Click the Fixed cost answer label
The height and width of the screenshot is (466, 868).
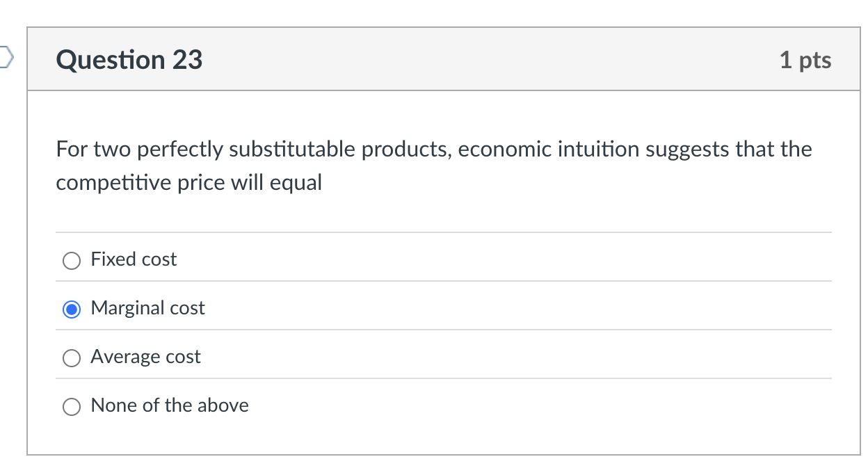coord(134,259)
